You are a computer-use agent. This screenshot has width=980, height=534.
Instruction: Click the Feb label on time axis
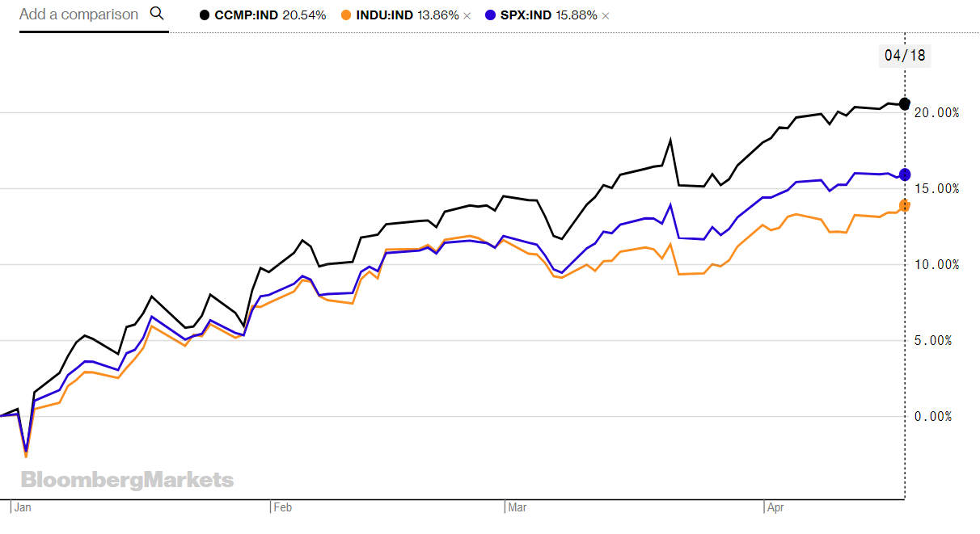[282, 508]
